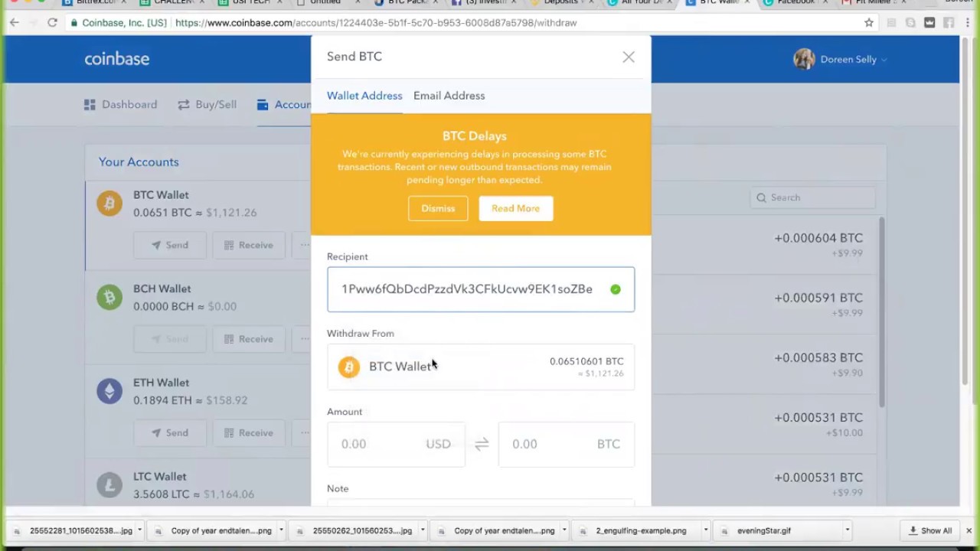Screen dimensions: 980x551
Task: Click the Accounts briefcase icon
Action: click(263, 105)
